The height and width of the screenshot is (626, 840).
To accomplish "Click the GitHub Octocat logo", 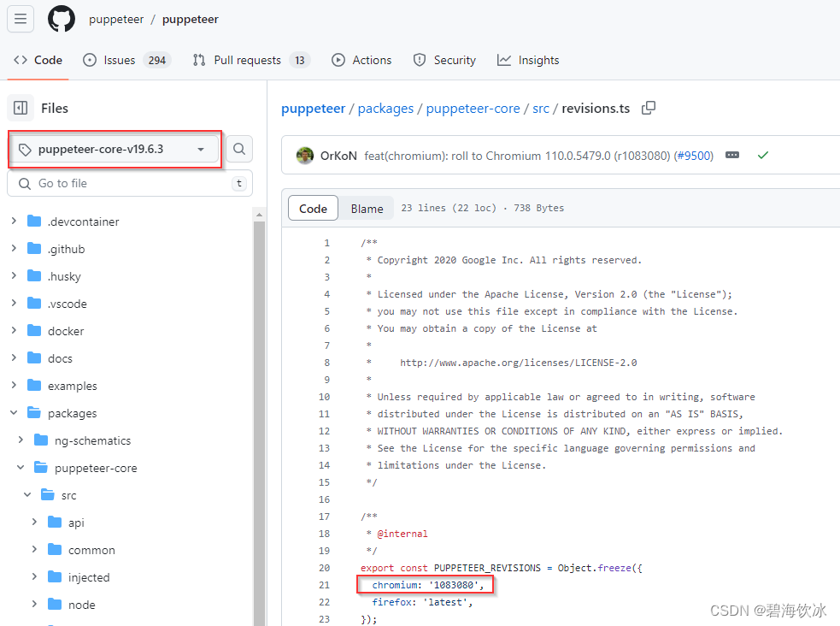I will pos(62,19).
